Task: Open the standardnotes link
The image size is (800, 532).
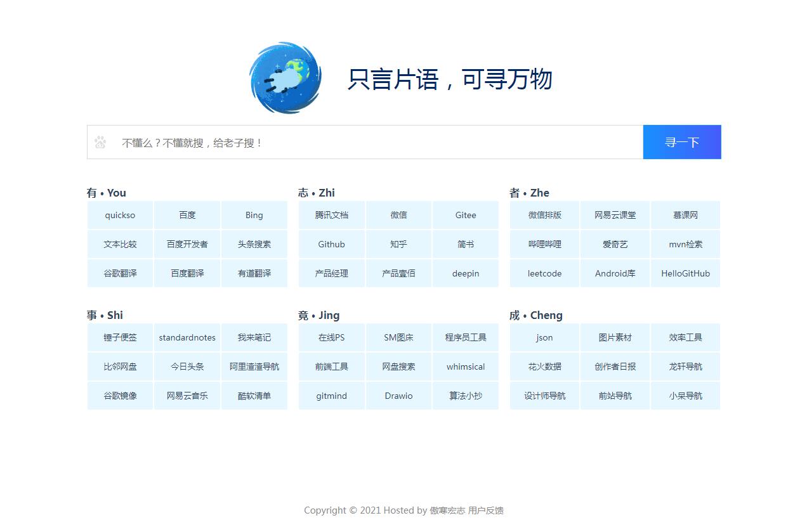Action: click(x=187, y=337)
